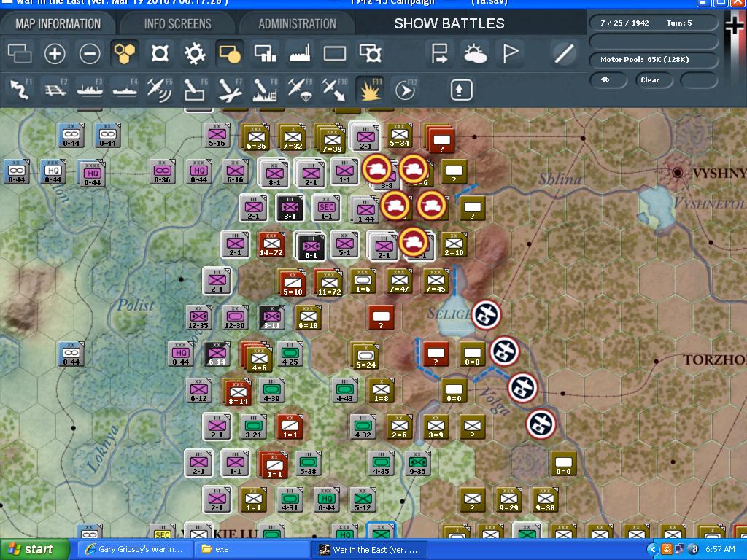
Task: Click the value 46 box
Action: pyautogui.click(x=608, y=79)
